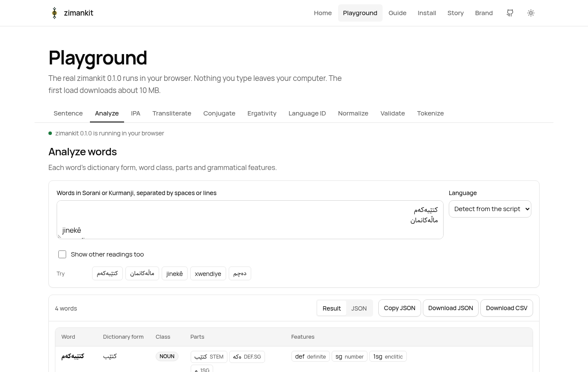Click the Download JSON button
Viewport: 588px width, 372px height.
coord(451,308)
